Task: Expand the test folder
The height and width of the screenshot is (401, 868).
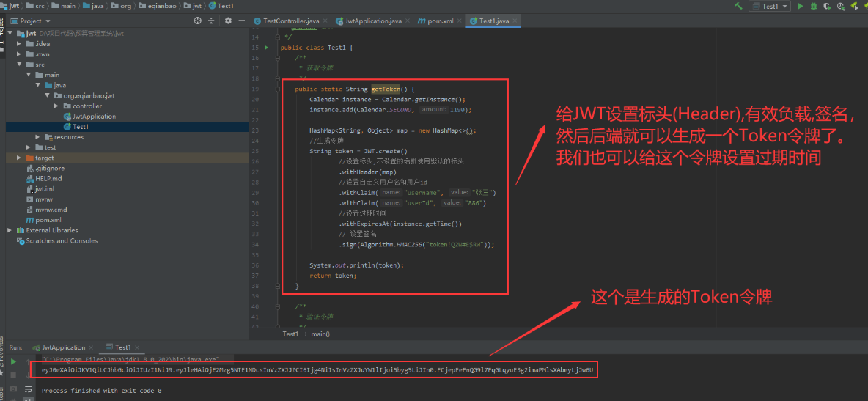Action: tap(29, 147)
